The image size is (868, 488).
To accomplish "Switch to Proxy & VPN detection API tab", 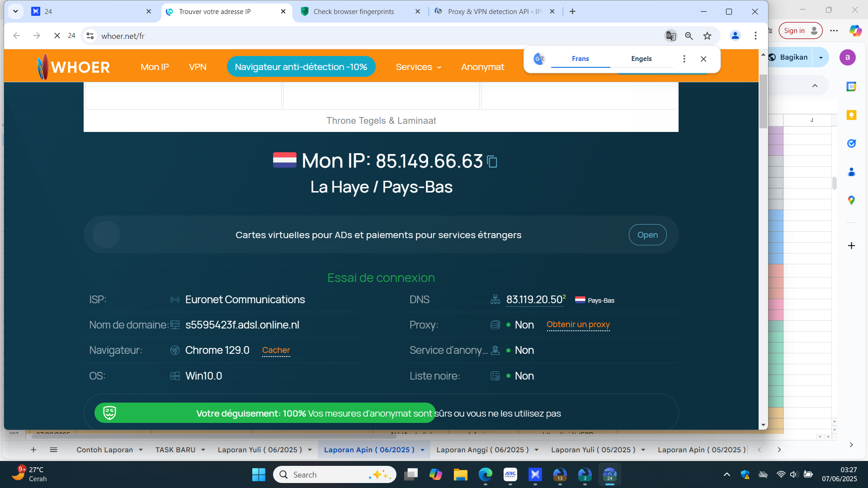I will (x=495, y=12).
